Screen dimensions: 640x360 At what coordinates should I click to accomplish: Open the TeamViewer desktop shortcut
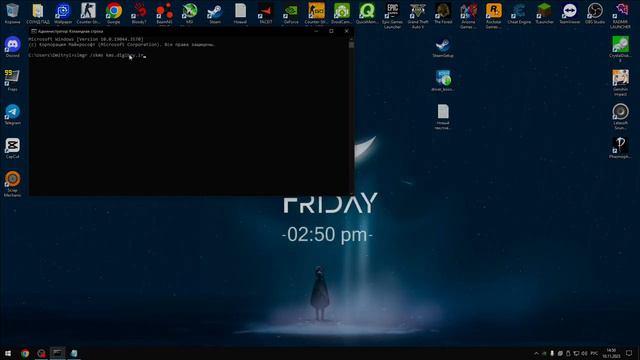tap(569, 13)
